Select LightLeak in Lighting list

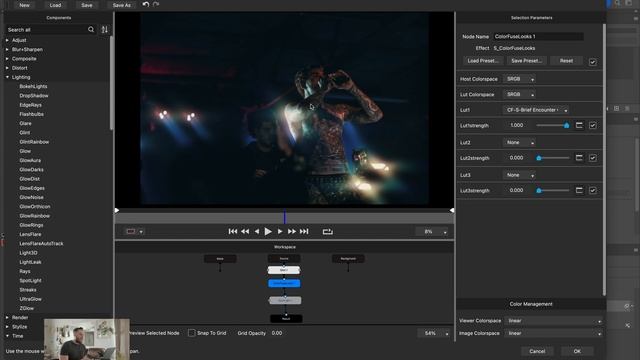point(30,262)
